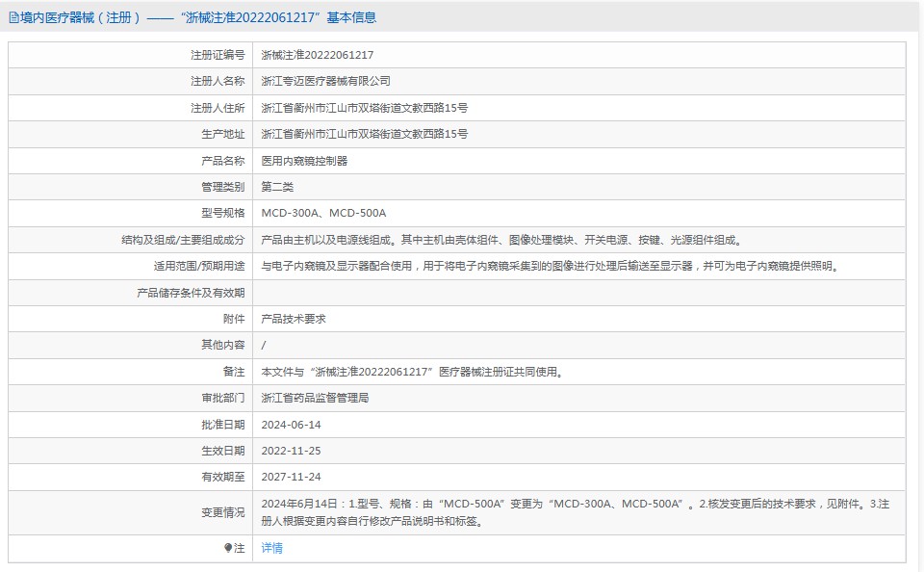Click the 注册人住所 address value

pos(364,108)
